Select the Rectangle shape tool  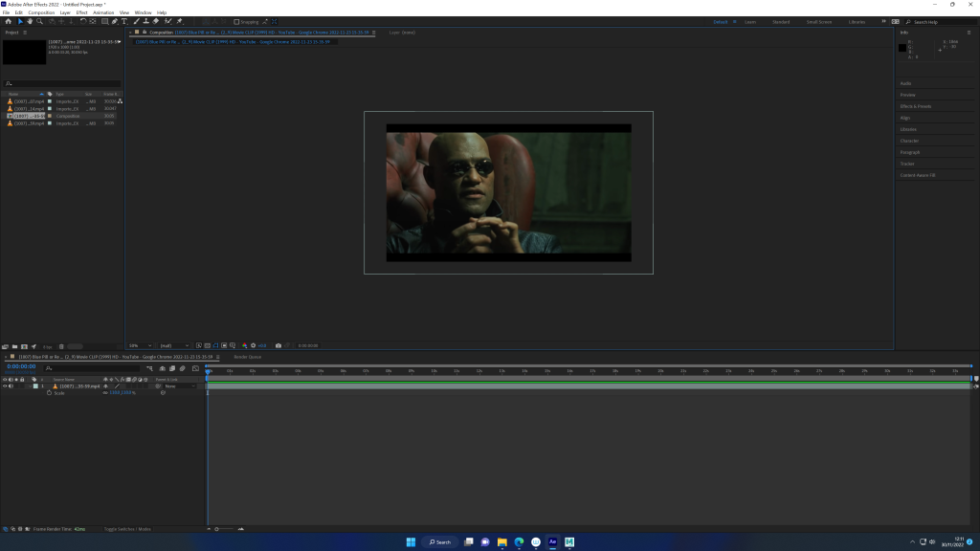pyautogui.click(x=104, y=21)
